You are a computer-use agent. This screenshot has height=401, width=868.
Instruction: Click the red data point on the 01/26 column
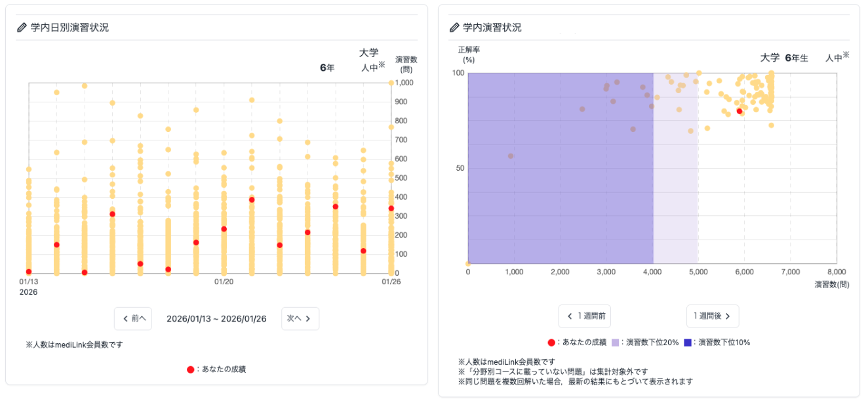pos(391,208)
